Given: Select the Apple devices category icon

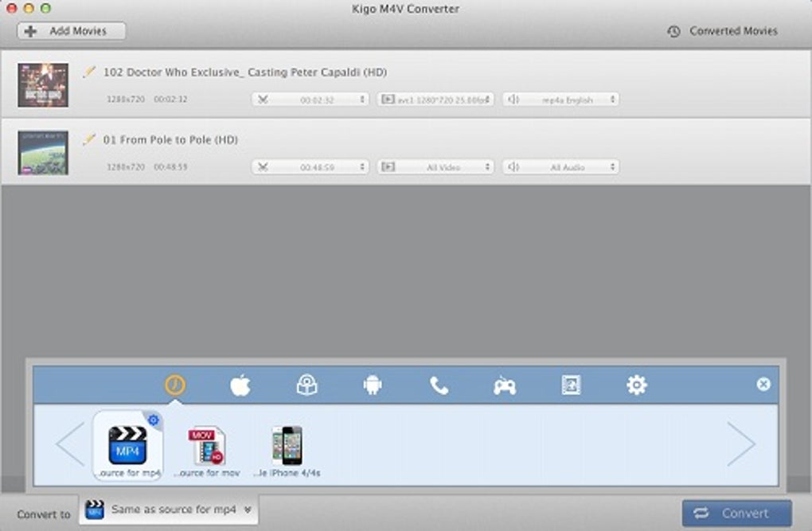Looking at the screenshot, I should pyautogui.click(x=240, y=385).
